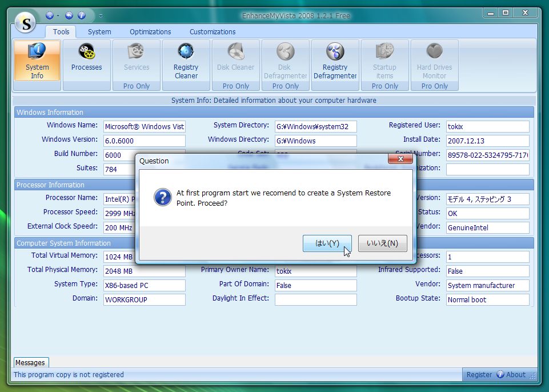Click the empty Daylight In Effect field
Viewport: 549px width, 392px height.
tap(315, 300)
